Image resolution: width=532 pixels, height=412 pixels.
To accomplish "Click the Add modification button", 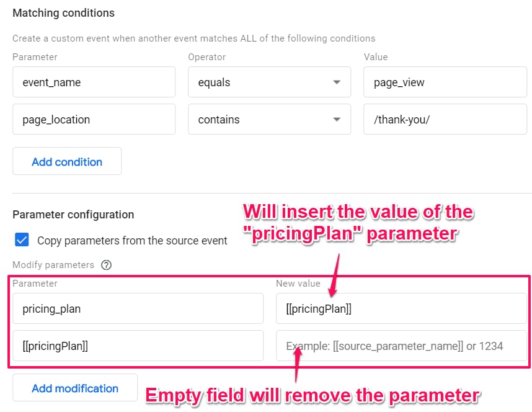I will [x=75, y=388].
